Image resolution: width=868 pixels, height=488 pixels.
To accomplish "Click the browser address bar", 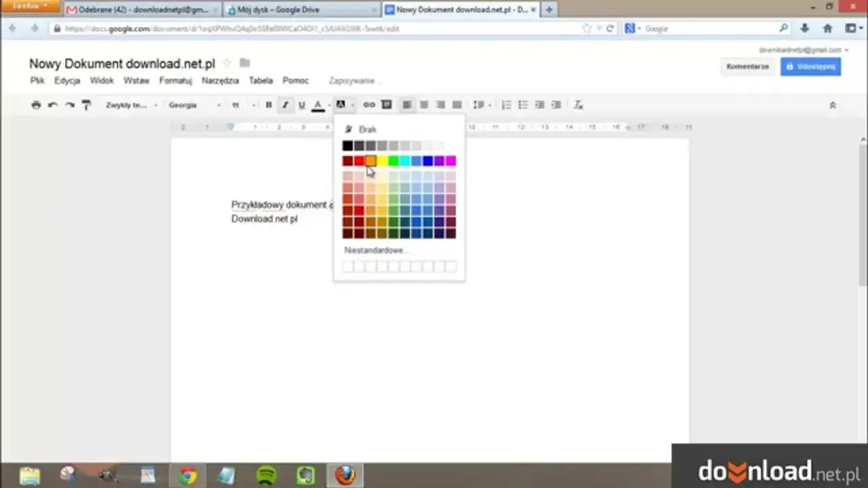I will click(x=319, y=28).
